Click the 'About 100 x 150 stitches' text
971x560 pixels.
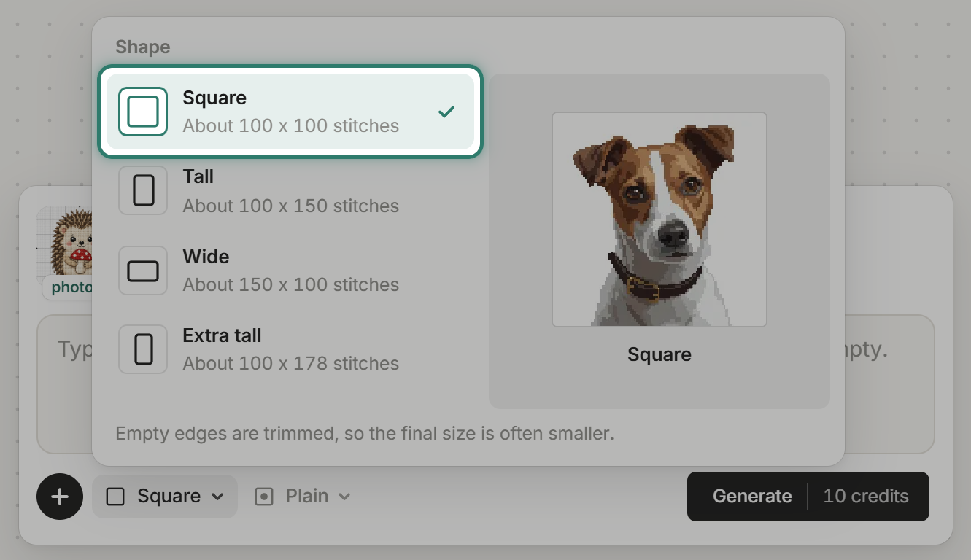pyautogui.click(x=291, y=206)
